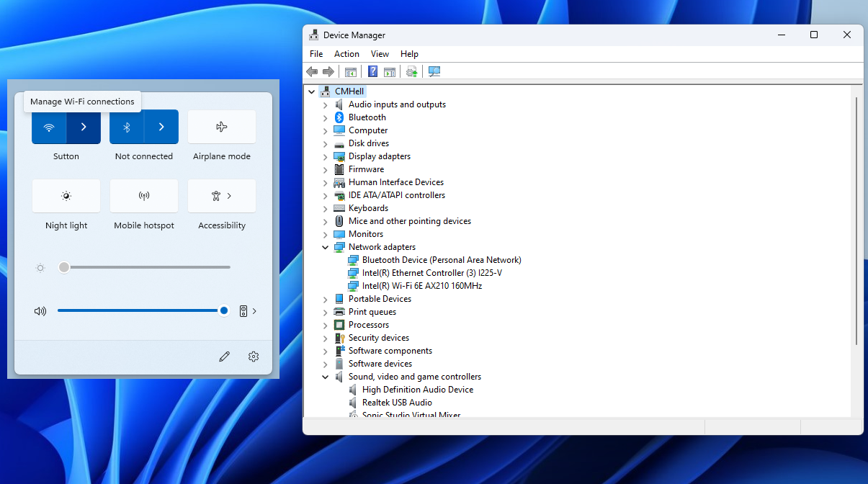Click Show/Hide console tree toolbar icon
The image size is (868, 484).
(351, 71)
